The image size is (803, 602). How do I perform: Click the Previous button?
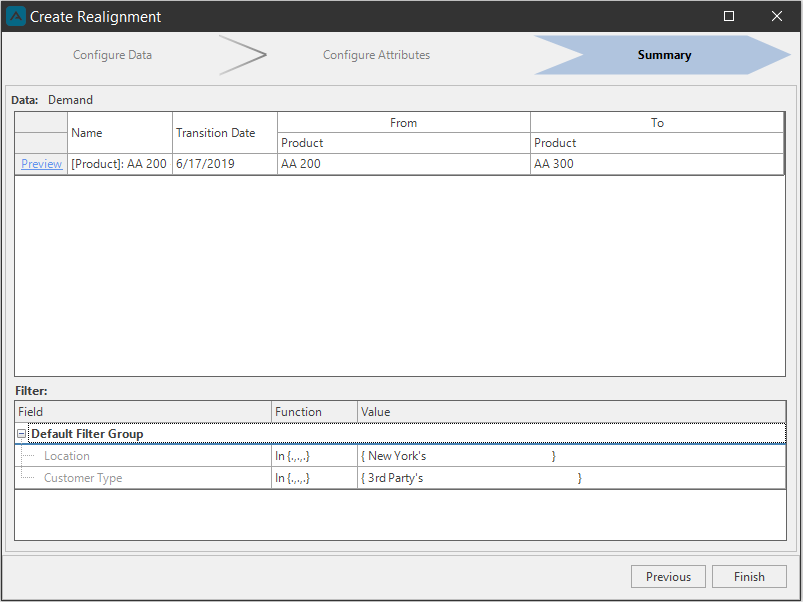coord(668,576)
